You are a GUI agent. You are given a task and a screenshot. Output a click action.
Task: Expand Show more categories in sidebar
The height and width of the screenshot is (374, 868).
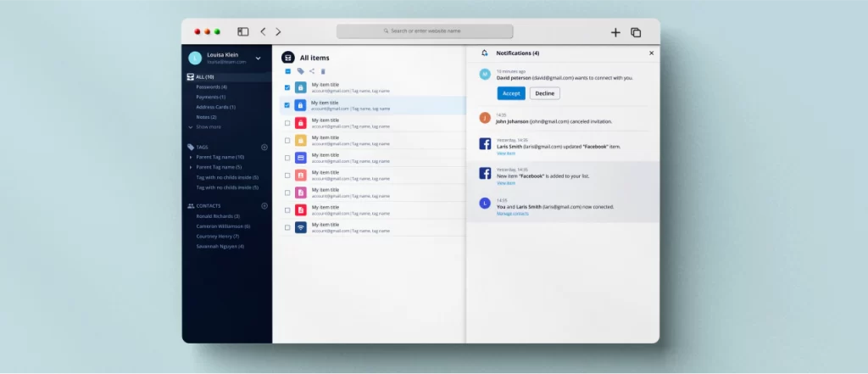[205, 127]
